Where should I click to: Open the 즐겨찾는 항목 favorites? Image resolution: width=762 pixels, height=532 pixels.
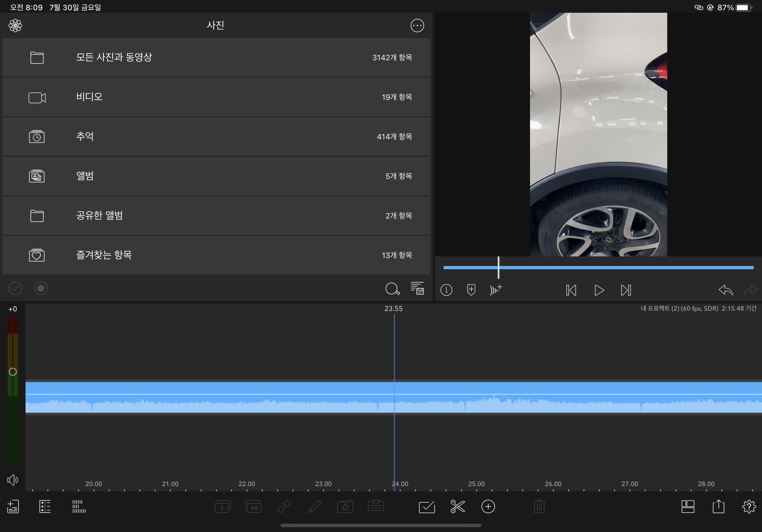[x=216, y=255]
